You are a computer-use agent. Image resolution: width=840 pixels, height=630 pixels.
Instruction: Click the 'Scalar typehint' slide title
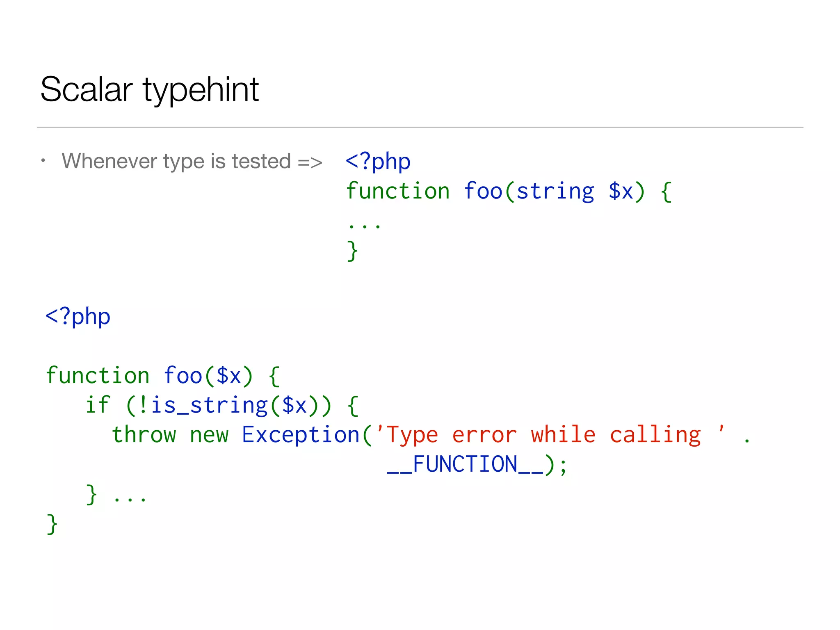click(x=149, y=89)
